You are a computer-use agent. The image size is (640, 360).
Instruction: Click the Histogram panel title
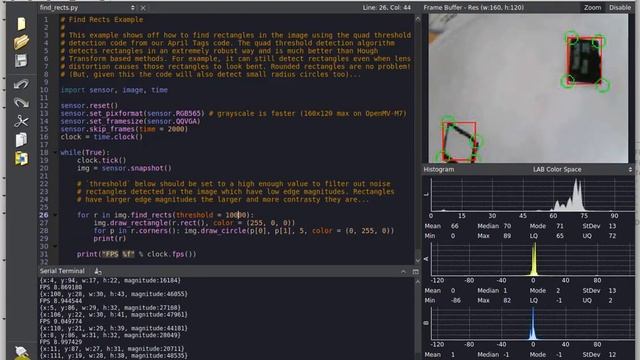click(x=439, y=169)
